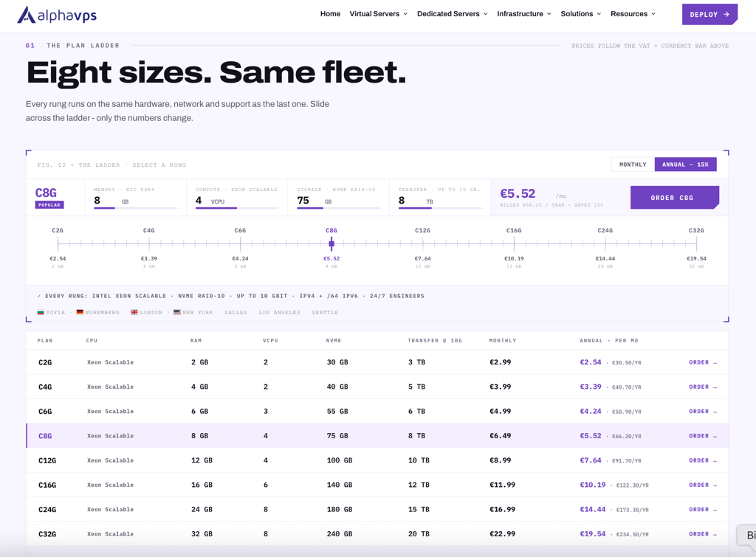Order the C6G plan in table
Screen dimensions: 756x557
[x=703, y=412]
